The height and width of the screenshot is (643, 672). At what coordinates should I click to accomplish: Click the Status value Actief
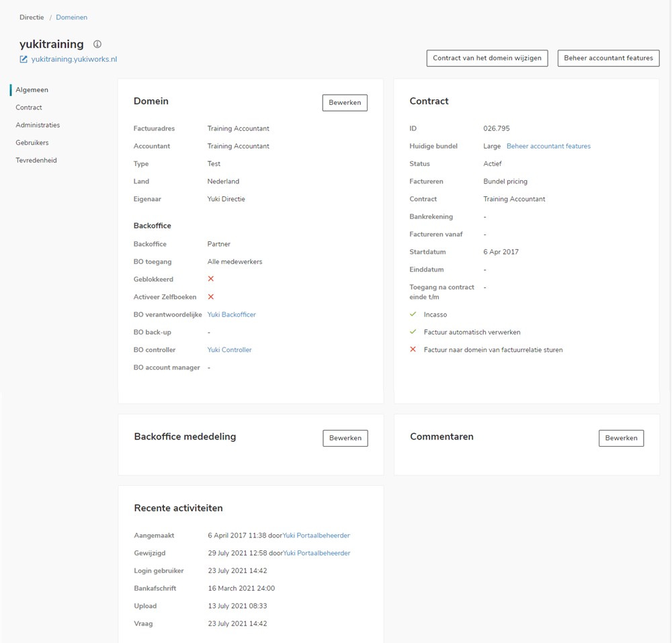493,164
